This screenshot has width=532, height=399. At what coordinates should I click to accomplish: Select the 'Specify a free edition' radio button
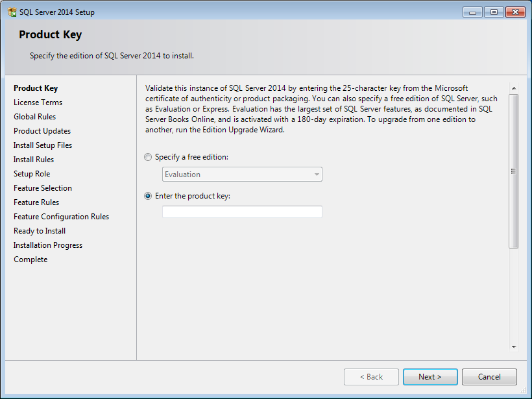(x=149, y=157)
